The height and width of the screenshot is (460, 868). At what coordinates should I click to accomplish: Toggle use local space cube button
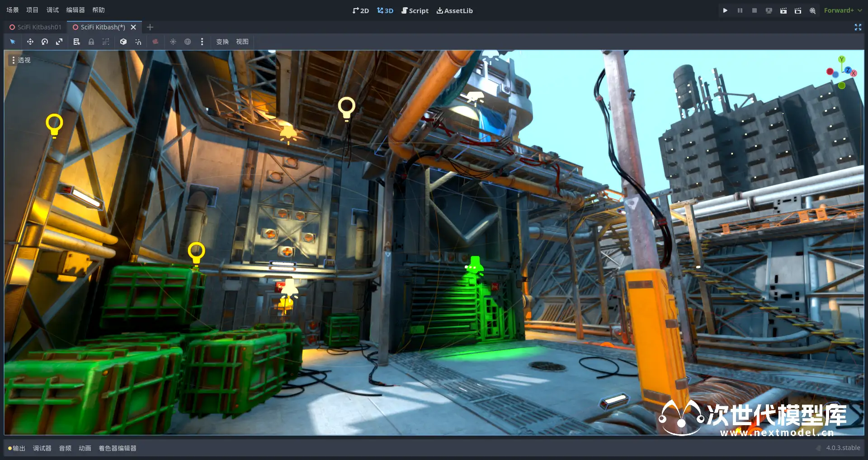point(123,42)
